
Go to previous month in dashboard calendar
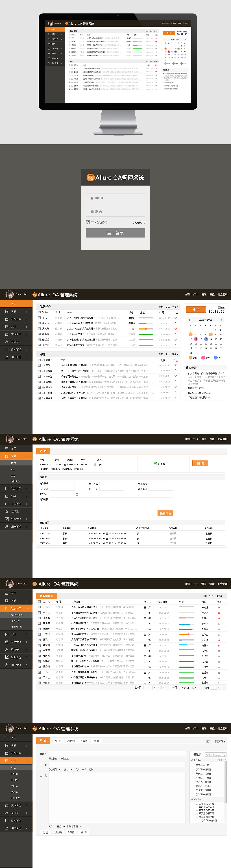(189, 320)
